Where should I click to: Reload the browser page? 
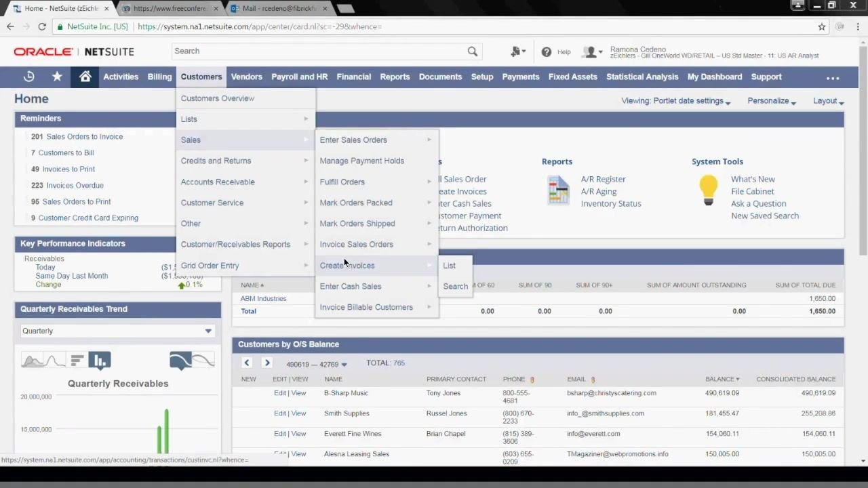click(x=42, y=26)
